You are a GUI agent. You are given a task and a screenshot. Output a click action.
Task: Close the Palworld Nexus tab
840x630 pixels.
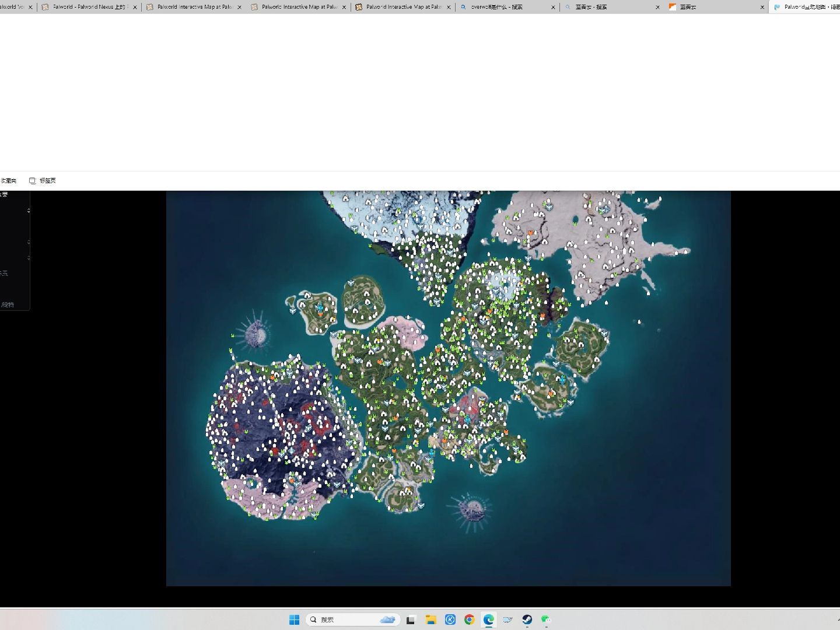(x=135, y=7)
